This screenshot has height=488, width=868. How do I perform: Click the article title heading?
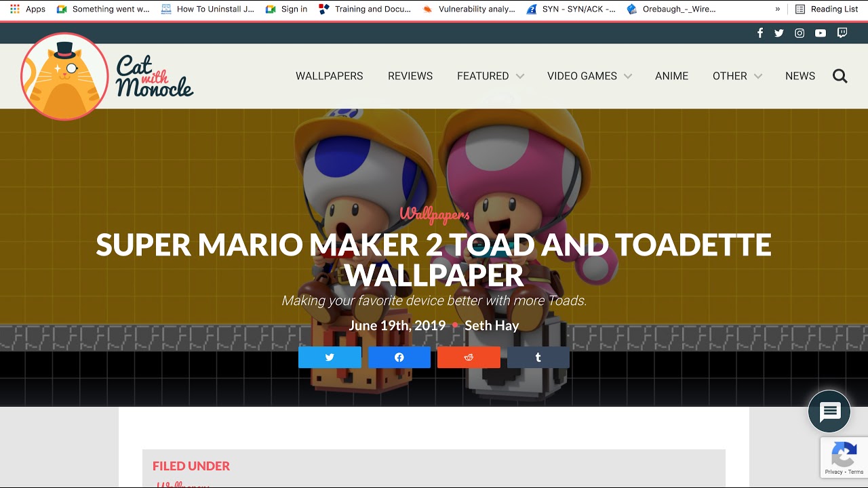pos(434,260)
